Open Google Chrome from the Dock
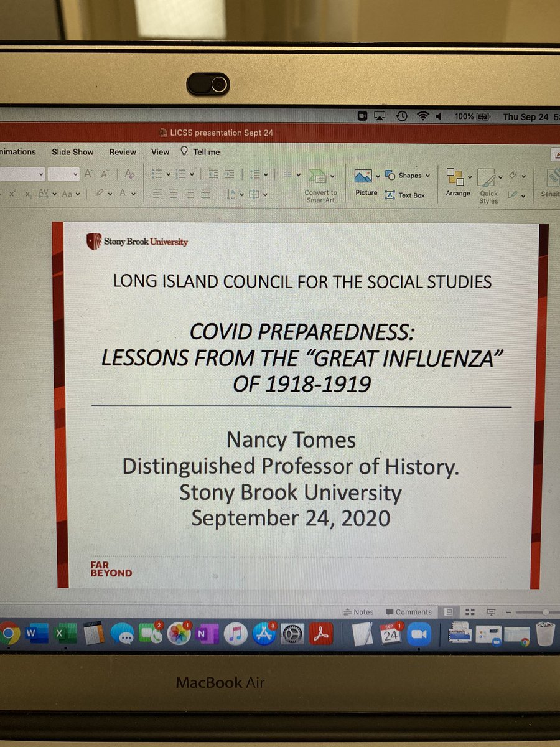 click(x=8, y=634)
